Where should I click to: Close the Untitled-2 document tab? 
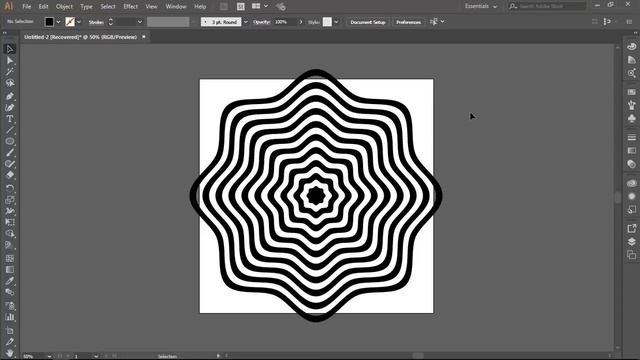(144, 37)
